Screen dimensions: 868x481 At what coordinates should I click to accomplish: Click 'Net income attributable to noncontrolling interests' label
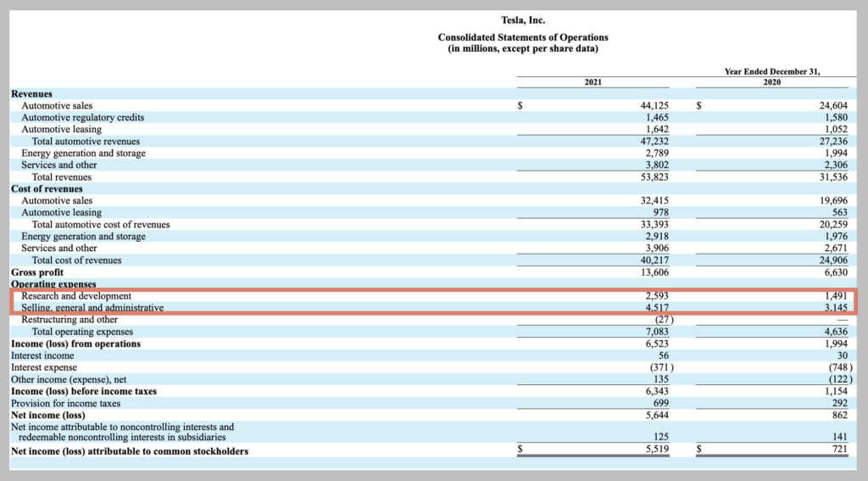click(122, 433)
